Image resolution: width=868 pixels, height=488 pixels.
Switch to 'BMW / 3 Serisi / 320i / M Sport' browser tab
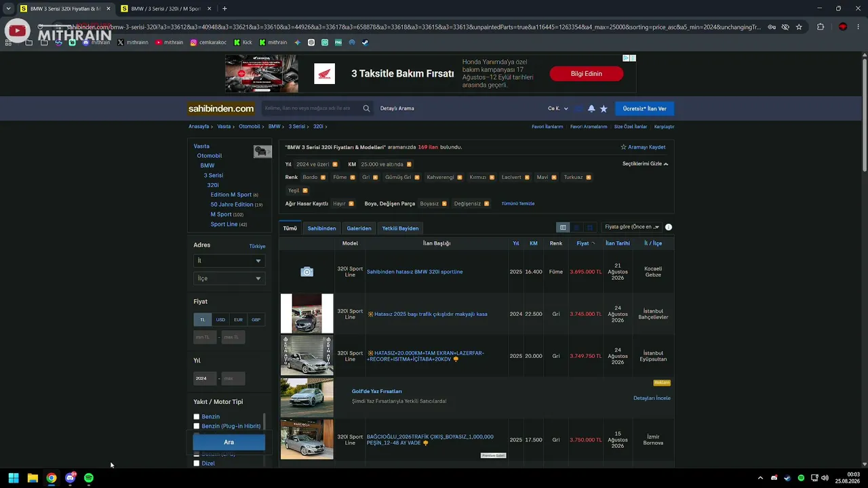click(x=166, y=9)
